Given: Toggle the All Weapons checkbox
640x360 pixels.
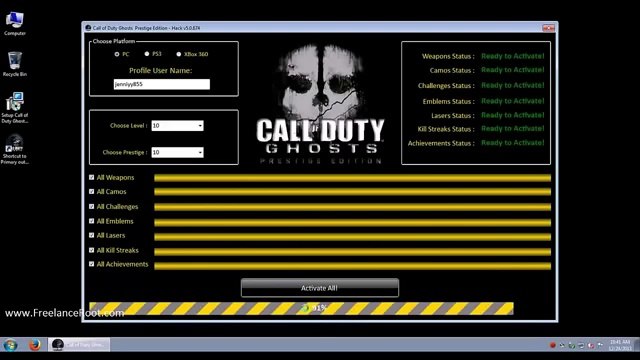Looking at the screenshot, I should pyautogui.click(x=91, y=177).
